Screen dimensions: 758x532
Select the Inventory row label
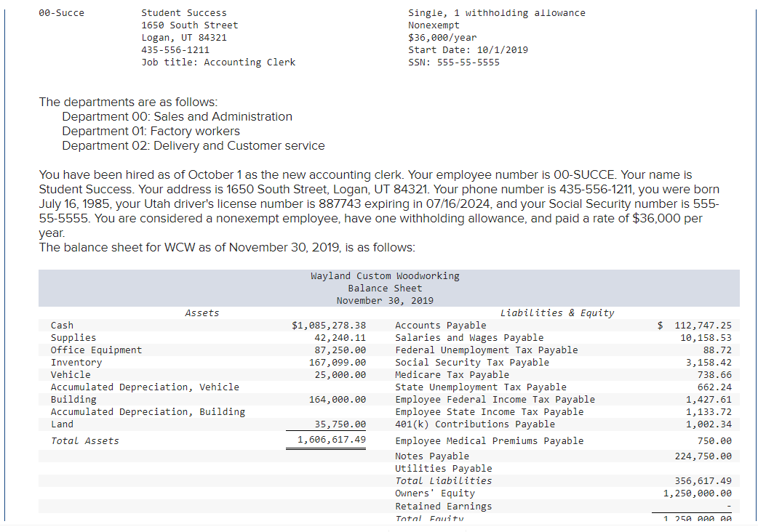pos(76,362)
